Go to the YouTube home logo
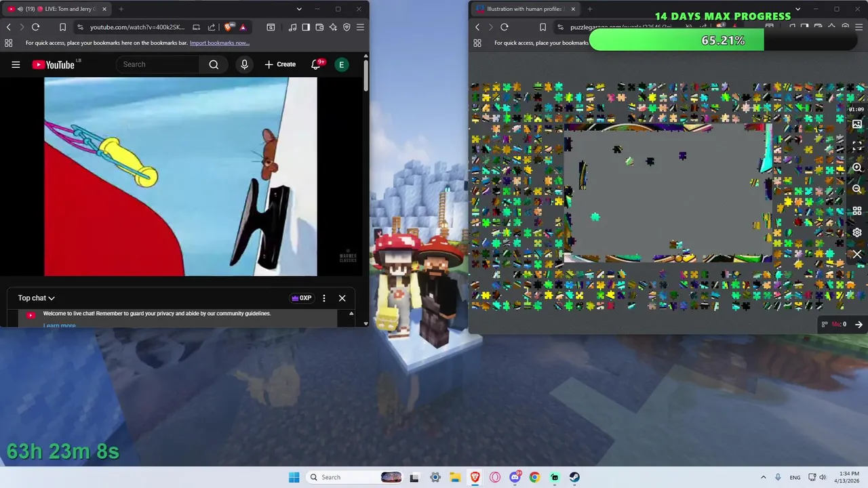Screen dimensions: 868x488 click(x=53, y=64)
